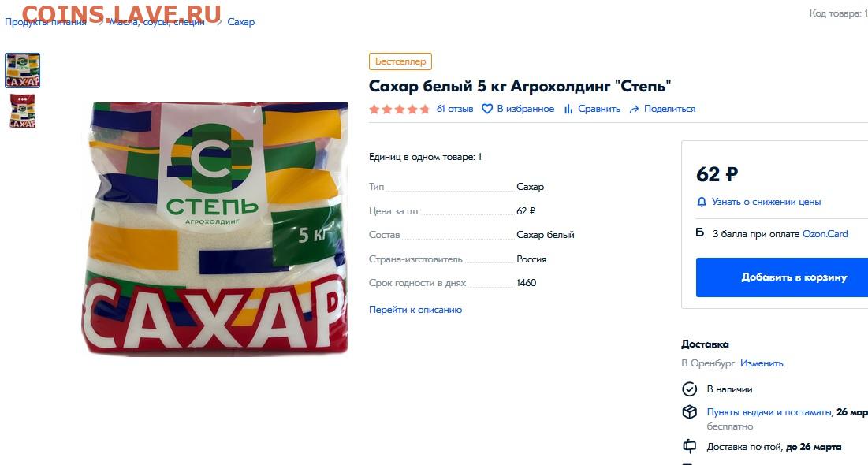The image size is (868, 465).
Task: Click the five-star rating
Action: [x=399, y=109]
